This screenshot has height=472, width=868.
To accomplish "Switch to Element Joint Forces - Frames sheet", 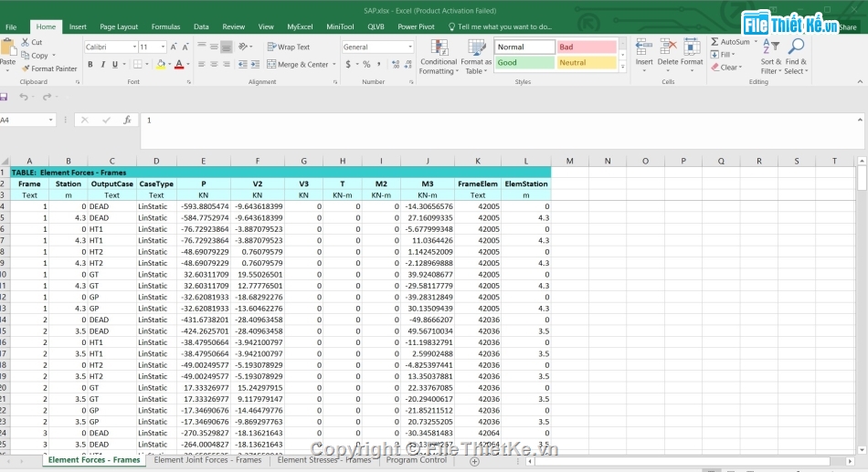I will tap(207, 460).
